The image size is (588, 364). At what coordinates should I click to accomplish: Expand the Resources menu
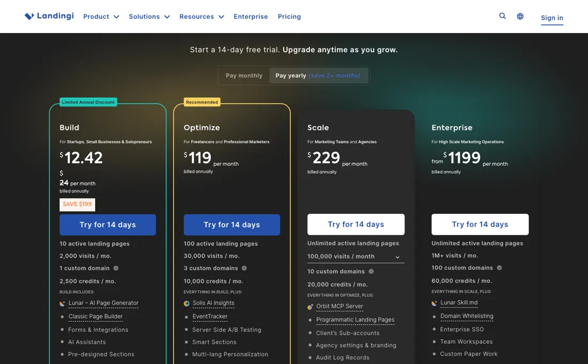coord(202,17)
